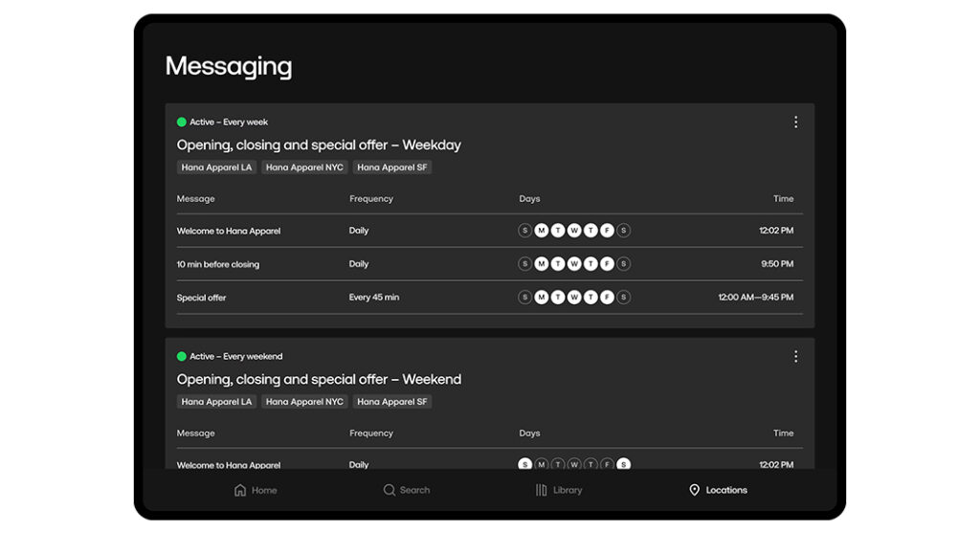Toggle Wednesday for Special offer row

pos(574,298)
